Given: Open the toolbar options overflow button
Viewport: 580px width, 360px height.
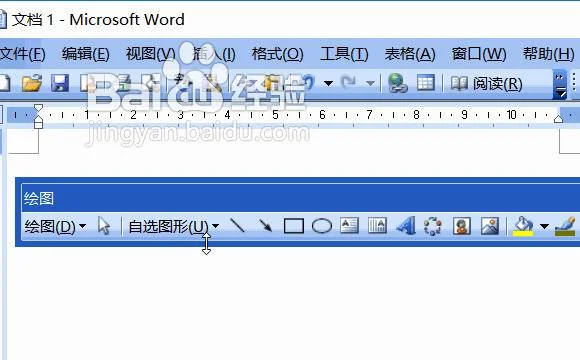Looking at the screenshot, I should [560, 84].
